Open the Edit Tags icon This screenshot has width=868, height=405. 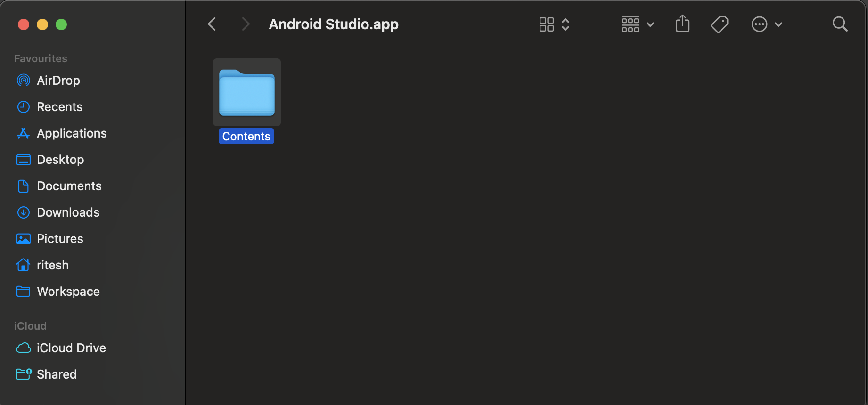point(720,24)
